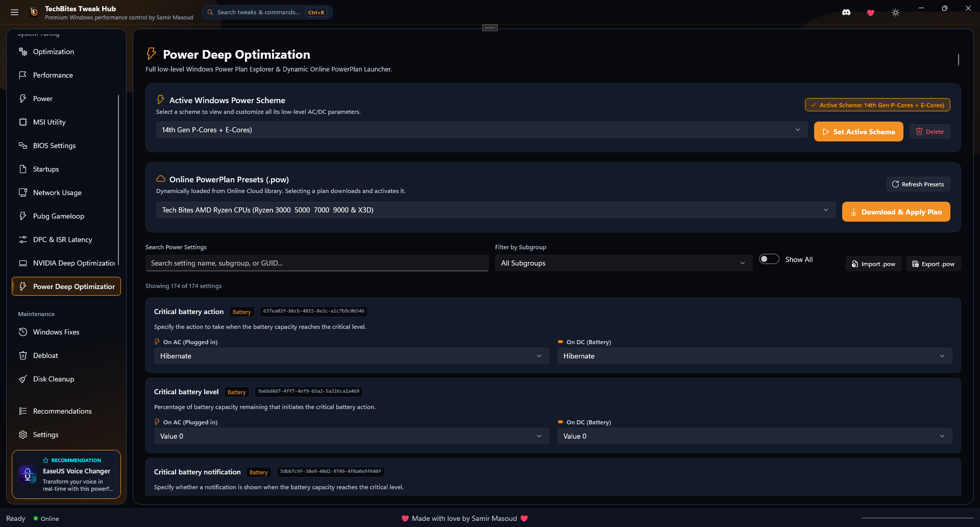Click the main page scrollbar thumb
This screenshot has height=527, width=980.
pyautogui.click(x=959, y=60)
